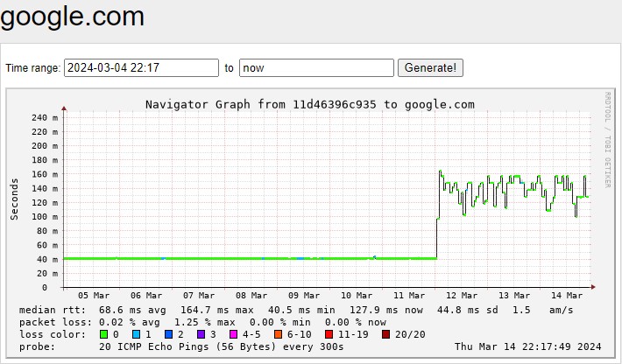Click the google.com page heading

(x=74, y=17)
